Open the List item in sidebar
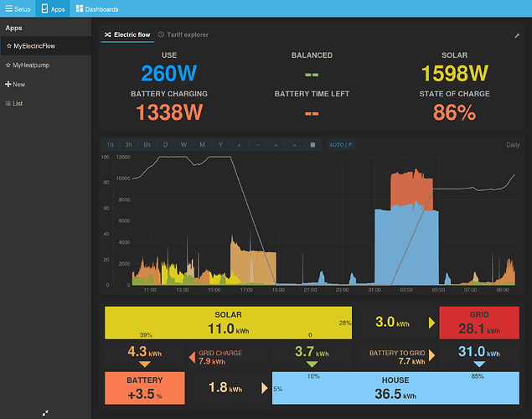The width and height of the screenshot is (532, 419). [x=14, y=103]
